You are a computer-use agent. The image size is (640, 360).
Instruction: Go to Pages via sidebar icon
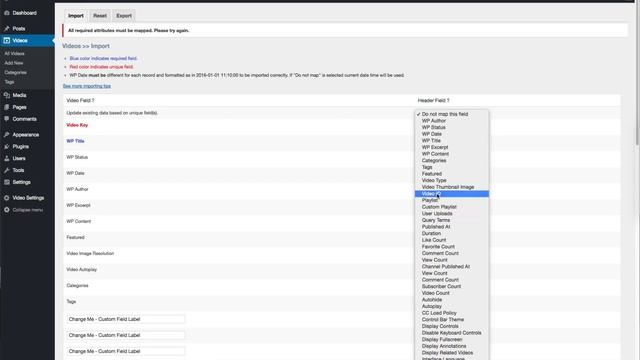[x=7, y=107]
